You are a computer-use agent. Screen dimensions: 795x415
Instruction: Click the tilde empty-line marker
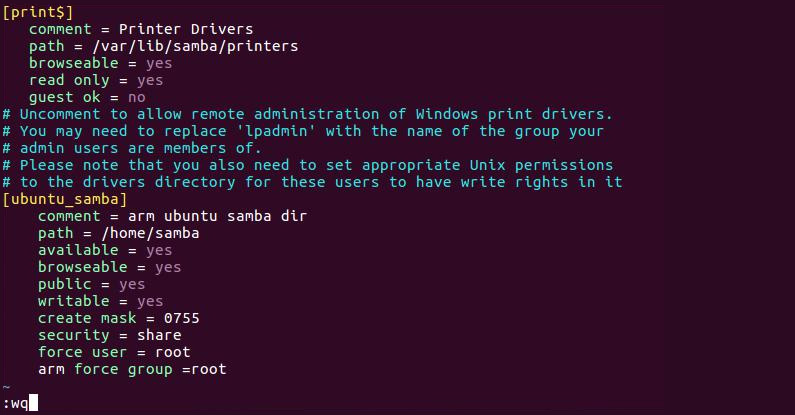pyautogui.click(x=6, y=387)
